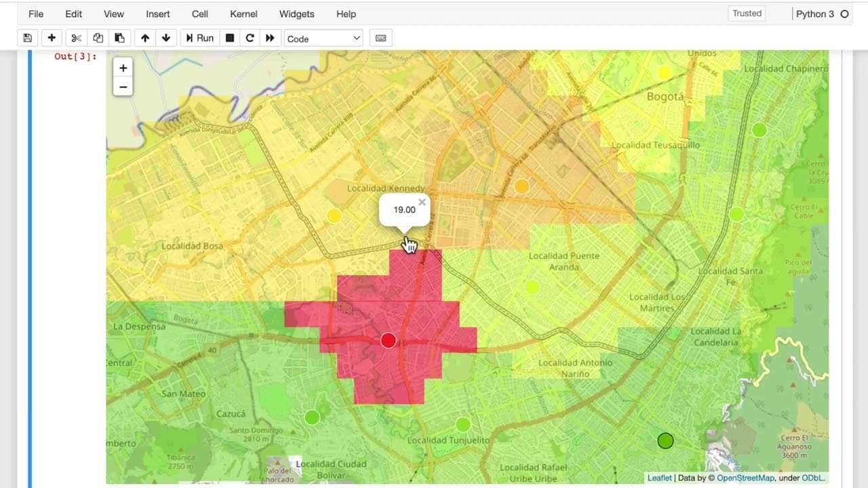Viewport: 868px width, 488px height.
Task: Open the ODbL license link
Action: [813, 478]
